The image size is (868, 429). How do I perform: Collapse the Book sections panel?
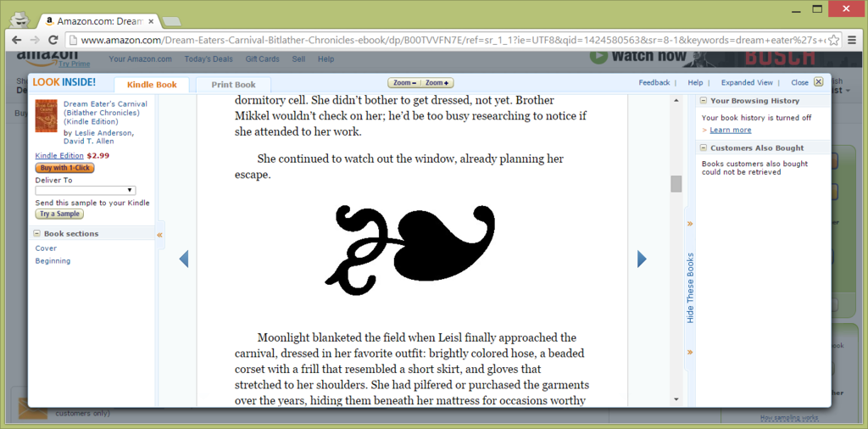tap(38, 234)
